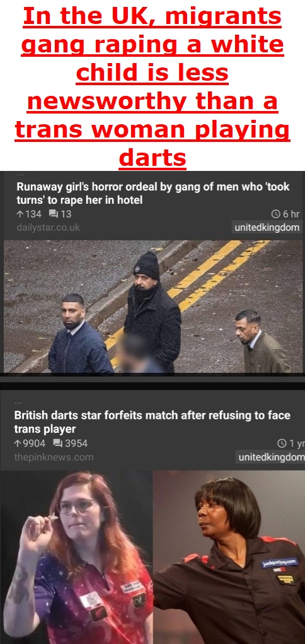Select the unitedkingdom tag on the darts post
This screenshot has width=305, height=644.
(x=270, y=457)
